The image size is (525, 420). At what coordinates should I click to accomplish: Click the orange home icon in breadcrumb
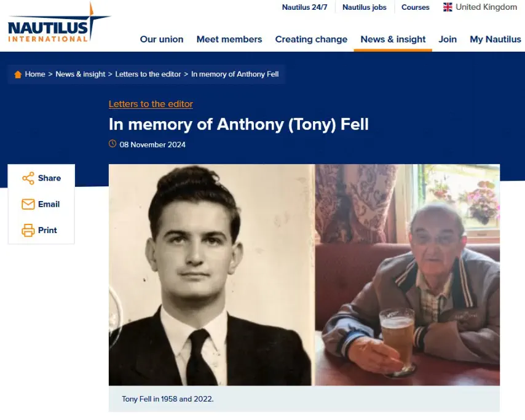point(18,74)
